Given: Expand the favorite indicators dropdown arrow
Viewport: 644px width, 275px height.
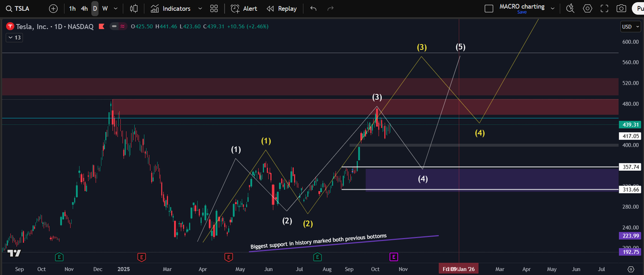Looking at the screenshot, I should (x=200, y=9).
